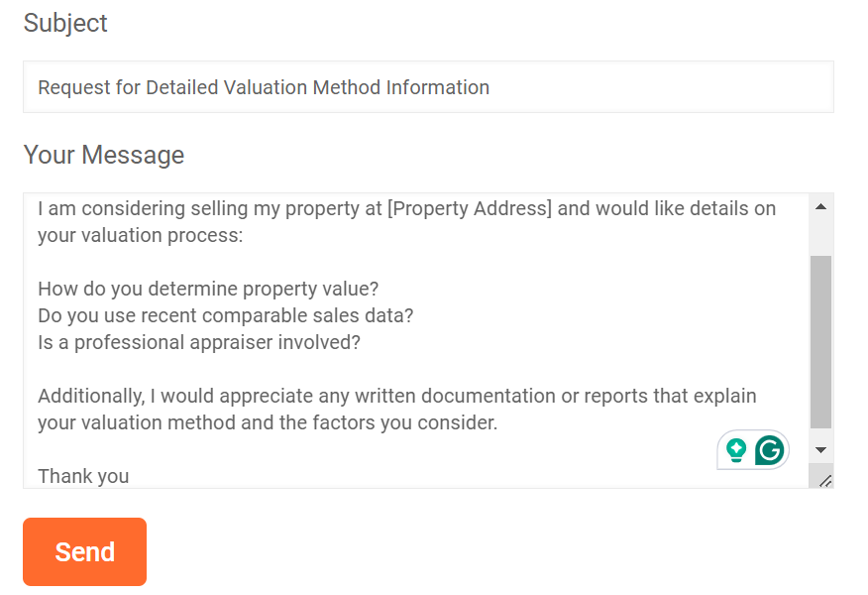868x595 pixels.
Task: Click the line reading 'Thank you'
Action: 83,476
